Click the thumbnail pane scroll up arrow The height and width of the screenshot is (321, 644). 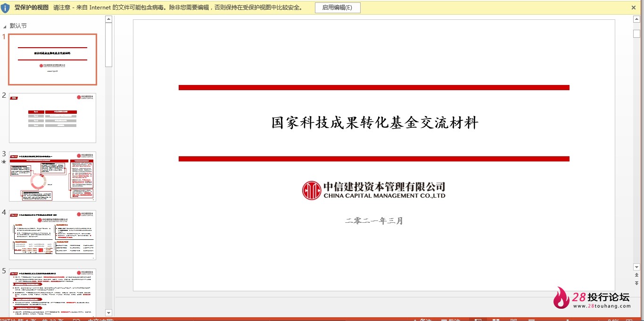coord(108,19)
